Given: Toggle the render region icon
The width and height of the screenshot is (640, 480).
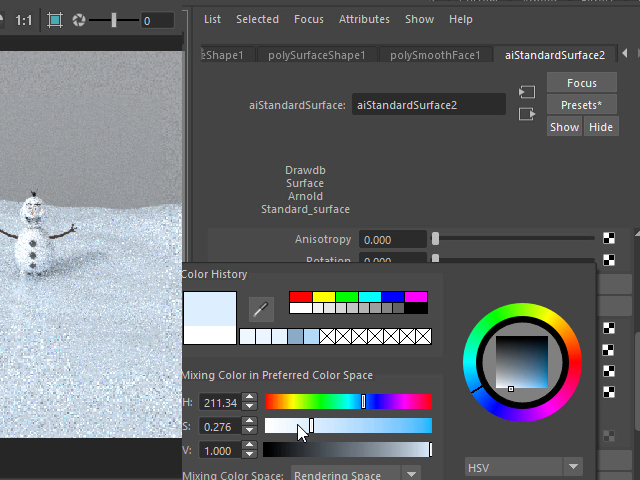Looking at the screenshot, I should pos(55,20).
